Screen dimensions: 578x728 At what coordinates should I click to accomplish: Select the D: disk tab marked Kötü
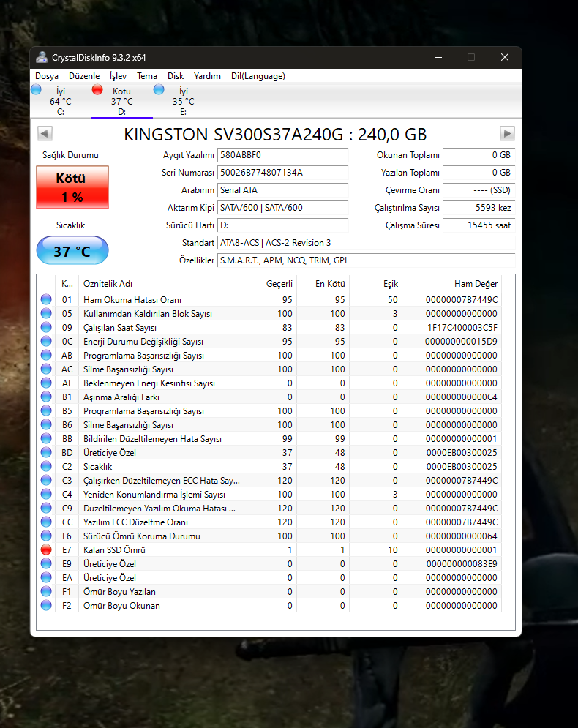coord(121,101)
